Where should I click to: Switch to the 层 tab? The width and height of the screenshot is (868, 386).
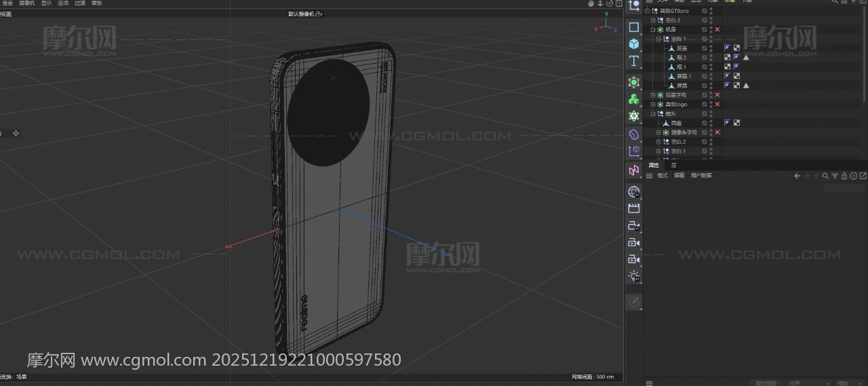click(x=673, y=166)
